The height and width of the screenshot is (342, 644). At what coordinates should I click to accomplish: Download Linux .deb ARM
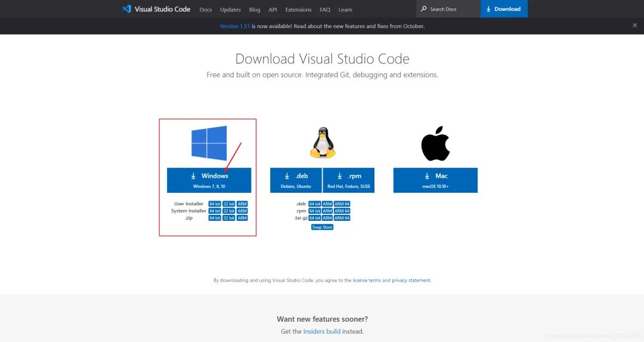[x=327, y=204]
